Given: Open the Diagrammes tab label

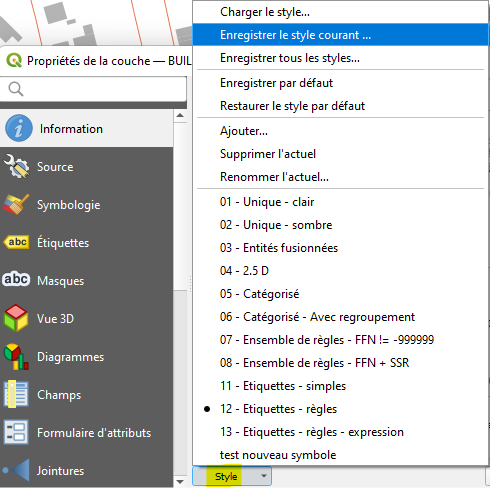Looking at the screenshot, I should coord(70,357).
